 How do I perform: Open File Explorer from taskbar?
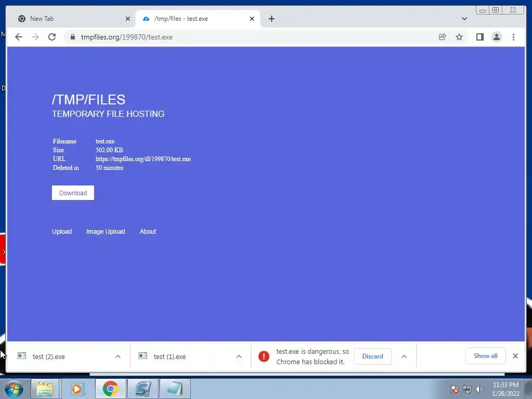click(45, 389)
